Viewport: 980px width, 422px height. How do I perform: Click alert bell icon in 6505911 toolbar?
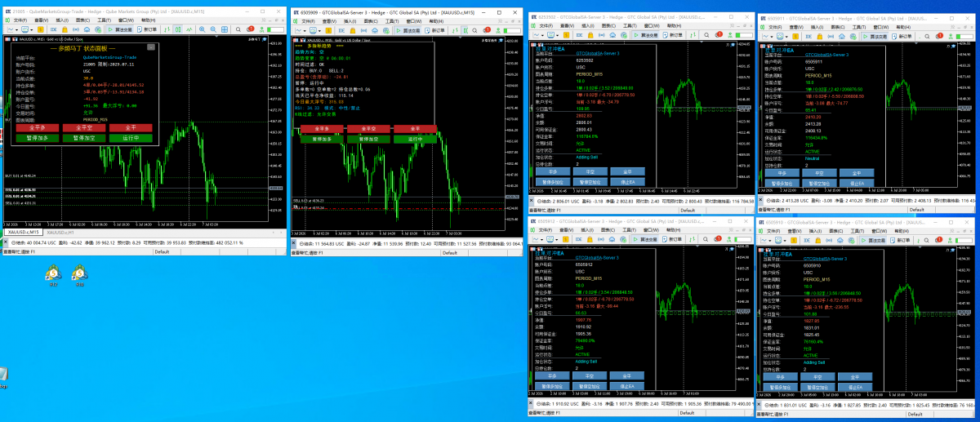pos(939,35)
